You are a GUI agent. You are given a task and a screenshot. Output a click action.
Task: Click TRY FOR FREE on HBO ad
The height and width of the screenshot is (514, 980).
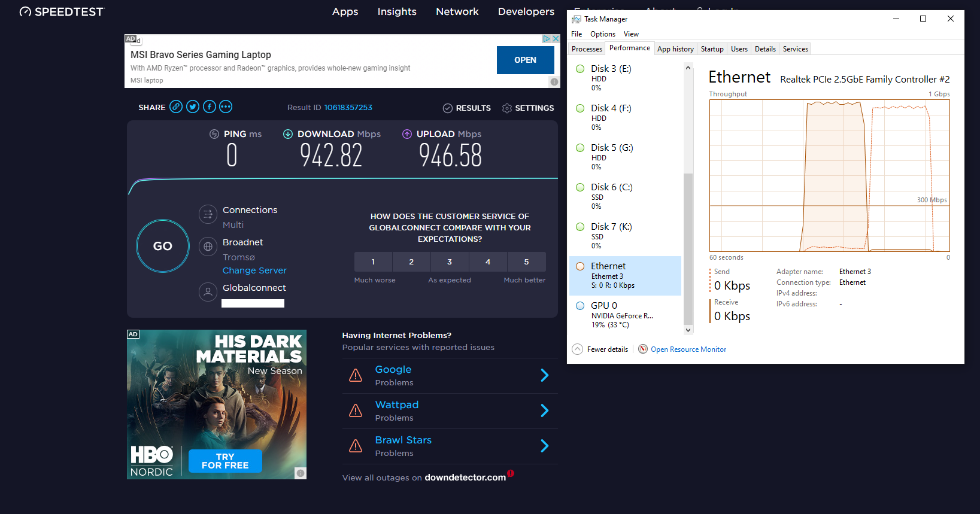click(x=225, y=461)
